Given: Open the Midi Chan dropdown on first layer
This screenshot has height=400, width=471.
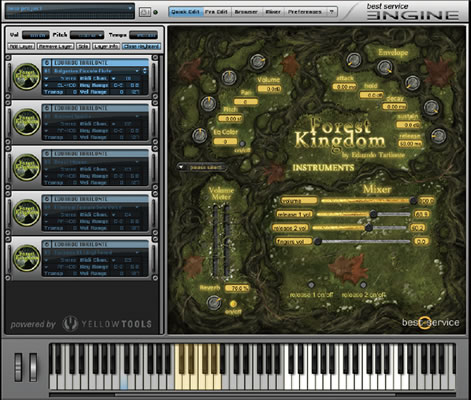Looking at the screenshot, I should pyautogui.click(x=113, y=78).
